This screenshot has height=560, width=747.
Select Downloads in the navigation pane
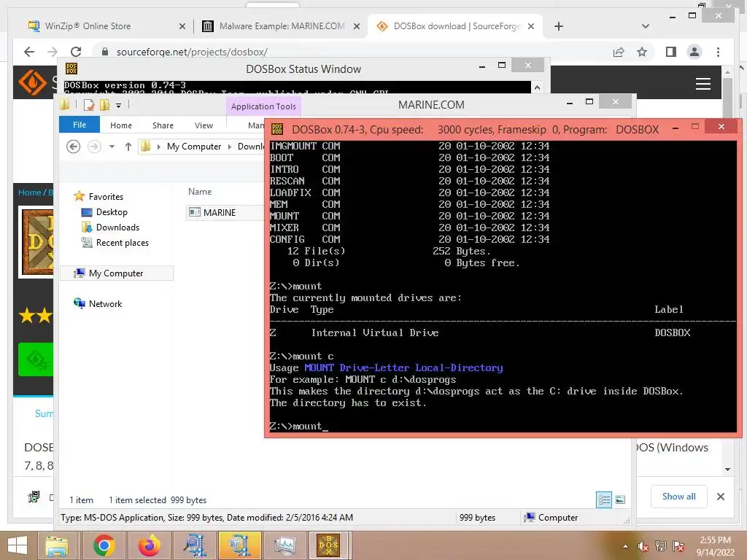click(x=117, y=227)
